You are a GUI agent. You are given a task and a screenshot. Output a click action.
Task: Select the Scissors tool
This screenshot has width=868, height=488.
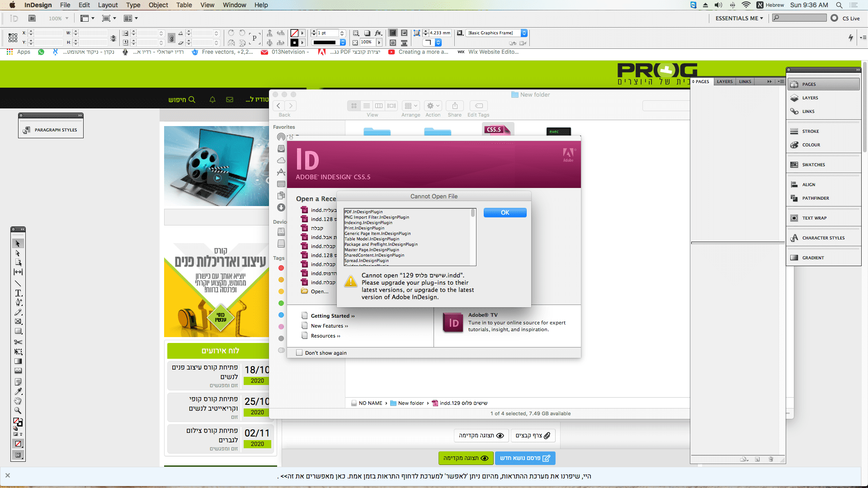click(18, 342)
